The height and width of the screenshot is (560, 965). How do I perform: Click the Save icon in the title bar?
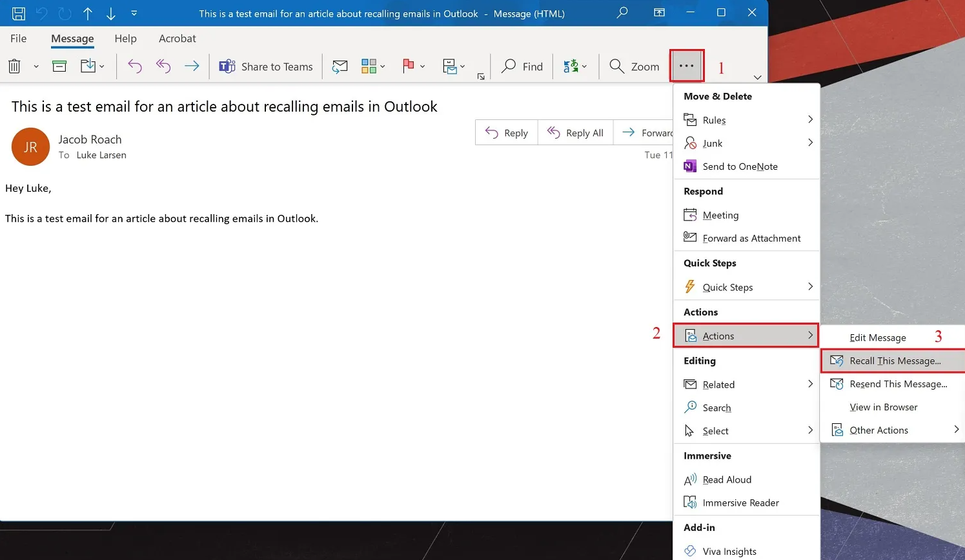point(19,13)
